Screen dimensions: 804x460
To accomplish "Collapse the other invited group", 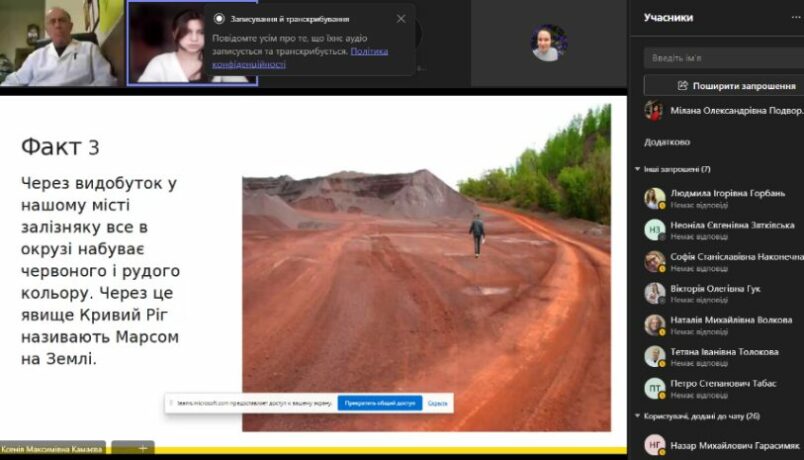I will coord(638,169).
